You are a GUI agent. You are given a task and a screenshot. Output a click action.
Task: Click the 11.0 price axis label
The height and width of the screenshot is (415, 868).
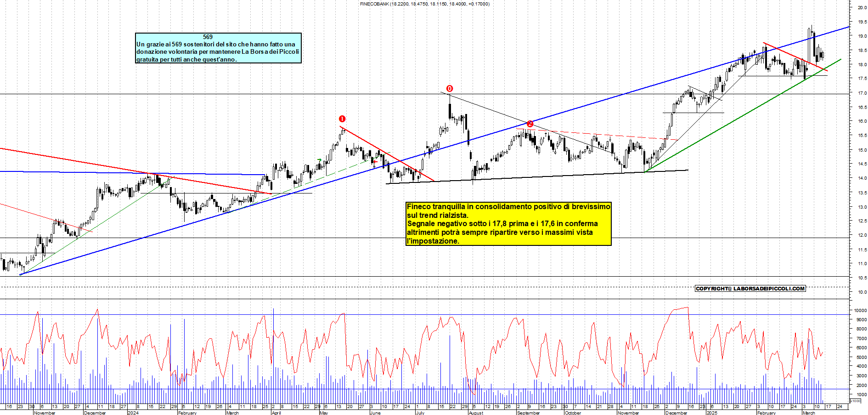(x=862, y=263)
